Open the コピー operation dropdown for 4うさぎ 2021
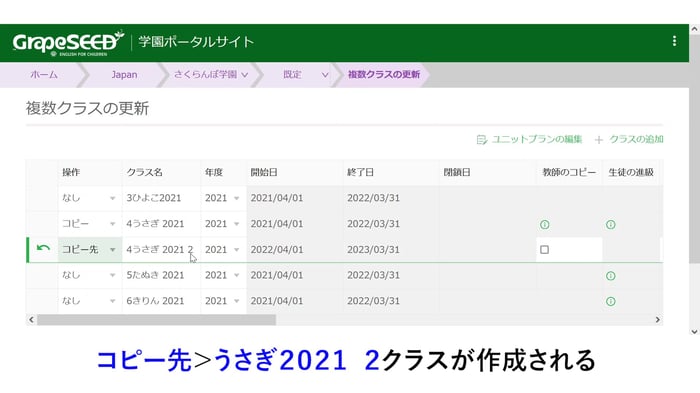This screenshot has width=700, height=393. [x=112, y=224]
